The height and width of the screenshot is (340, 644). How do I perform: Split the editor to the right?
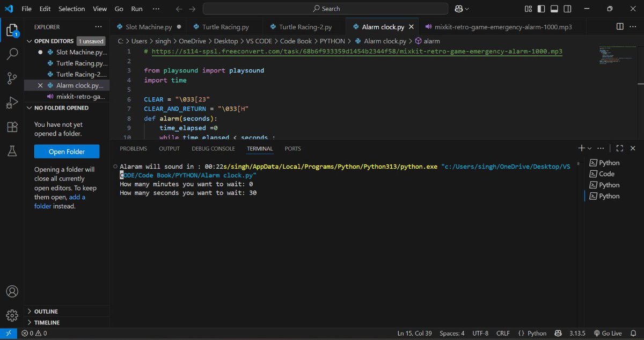(x=620, y=27)
